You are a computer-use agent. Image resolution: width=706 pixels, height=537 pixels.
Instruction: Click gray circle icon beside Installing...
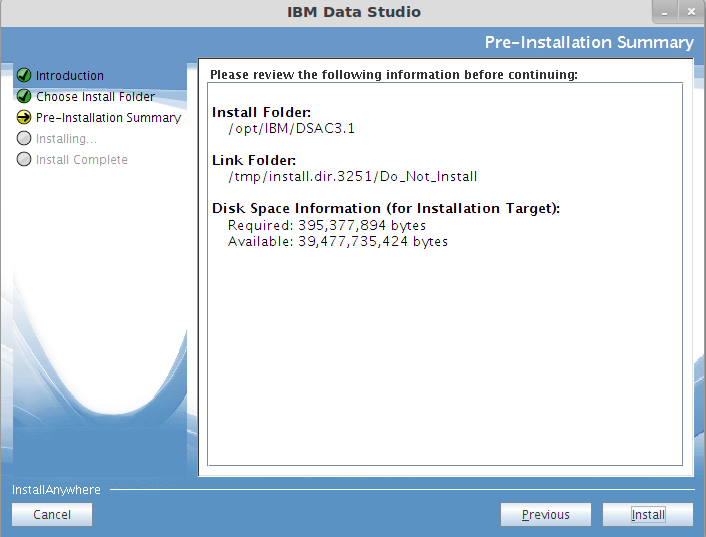24,138
